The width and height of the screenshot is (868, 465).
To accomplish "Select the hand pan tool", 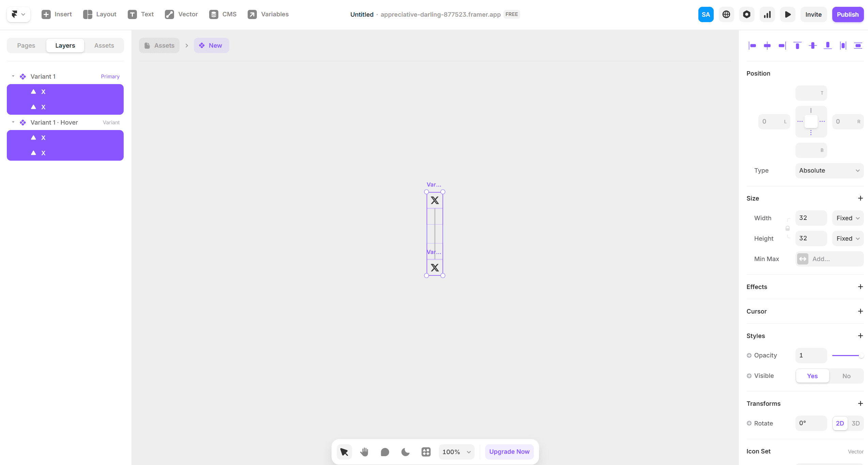I will click(x=364, y=452).
